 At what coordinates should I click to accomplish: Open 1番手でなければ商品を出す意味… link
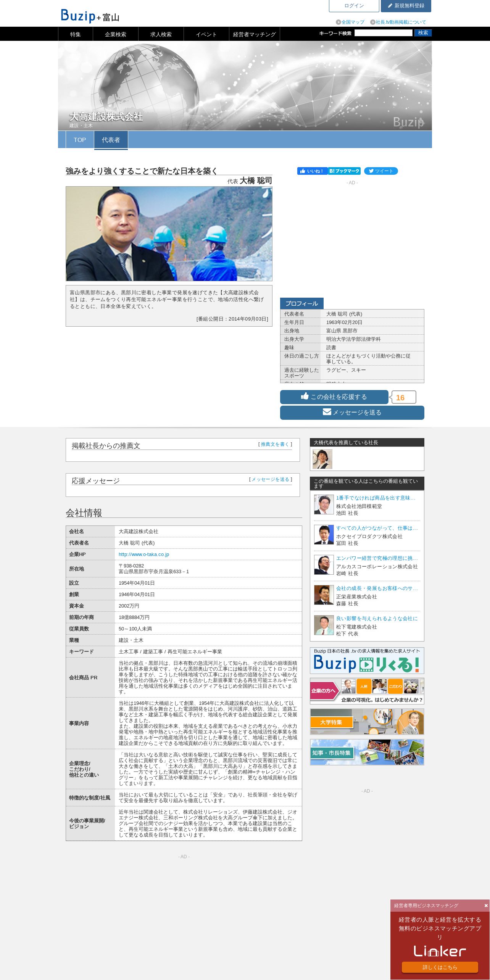[376, 498]
